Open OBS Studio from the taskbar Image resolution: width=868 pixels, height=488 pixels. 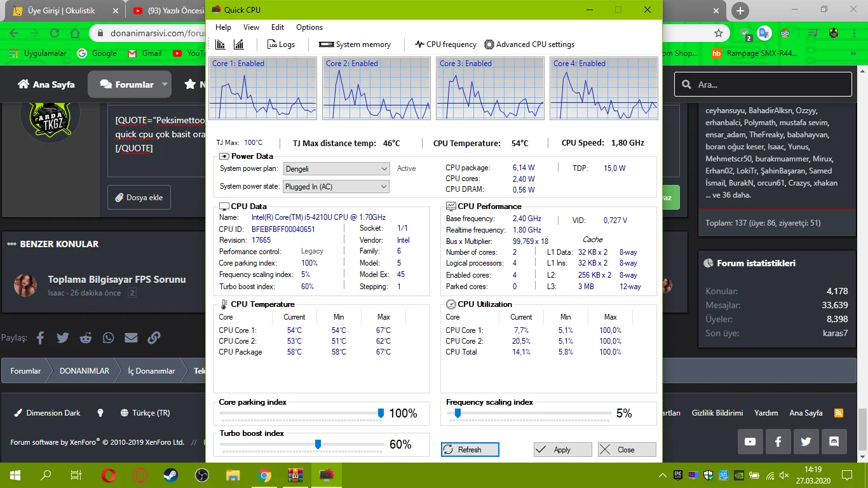tap(202, 475)
